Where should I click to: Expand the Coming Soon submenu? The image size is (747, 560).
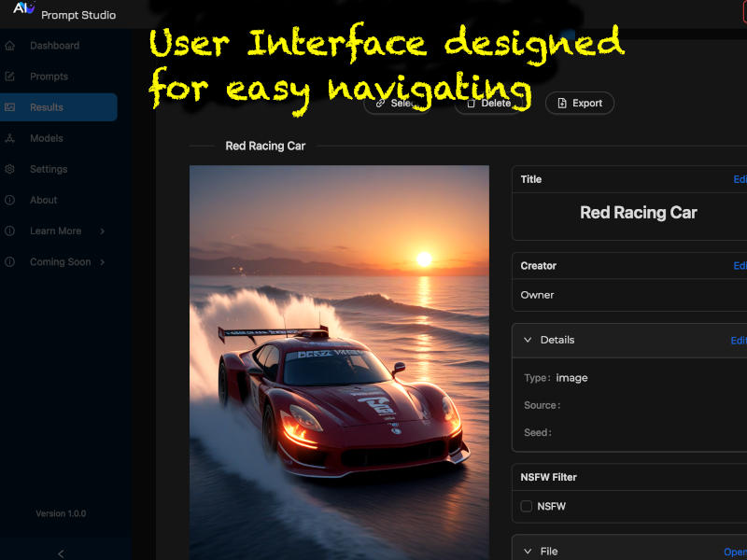(x=102, y=262)
